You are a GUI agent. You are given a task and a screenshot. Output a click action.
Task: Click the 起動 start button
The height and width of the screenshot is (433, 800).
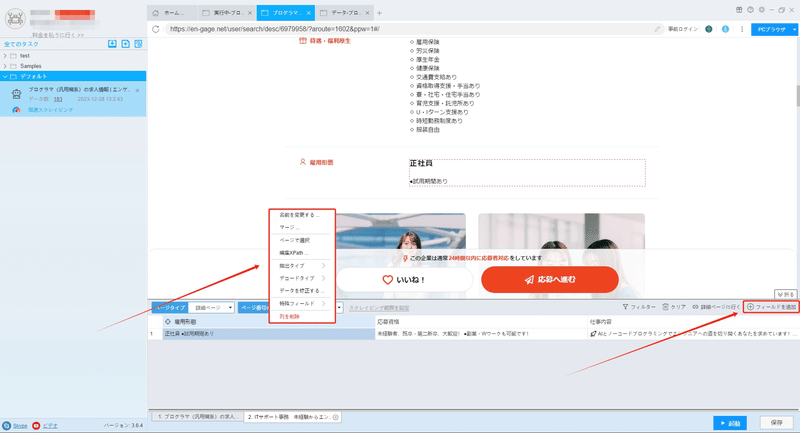[x=730, y=423]
